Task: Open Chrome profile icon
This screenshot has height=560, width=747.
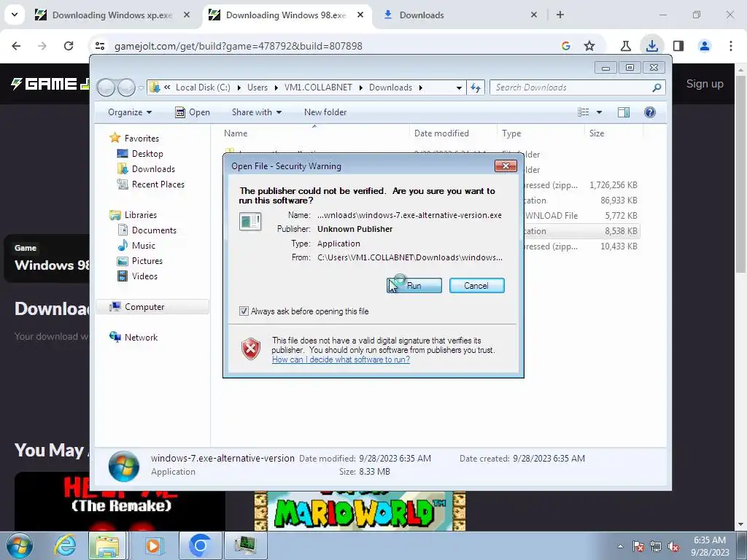Action: [705, 46]
